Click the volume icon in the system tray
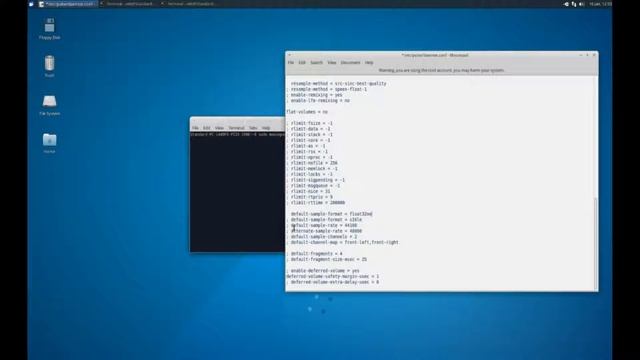640x360 pixels. coord(582,4)
